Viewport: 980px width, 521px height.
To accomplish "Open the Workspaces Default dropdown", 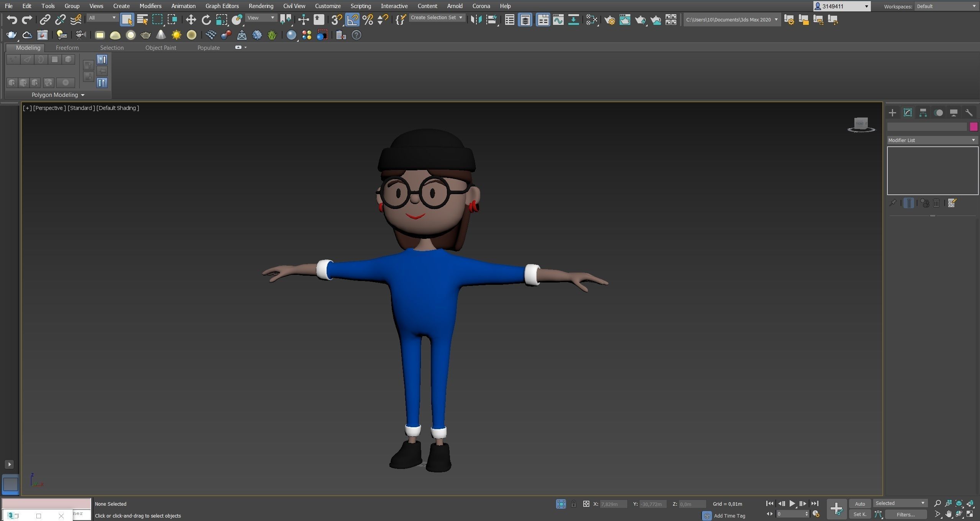I will (x=946, y=6).
